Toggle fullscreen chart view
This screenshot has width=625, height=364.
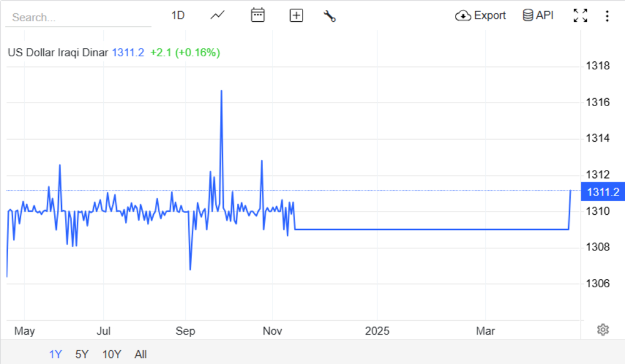pyautogui.click(x=580, y=16)
